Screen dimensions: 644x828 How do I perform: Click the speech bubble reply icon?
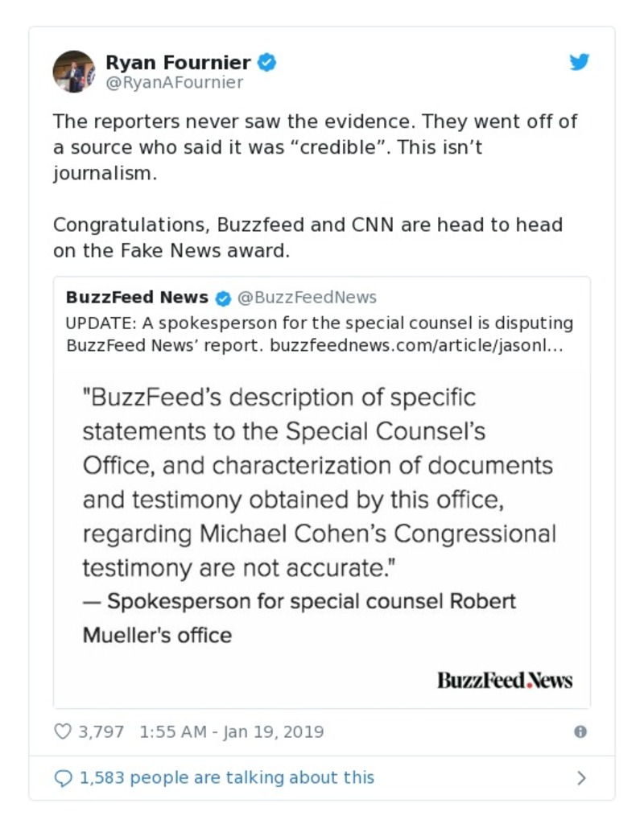click(x=63, y=777)
